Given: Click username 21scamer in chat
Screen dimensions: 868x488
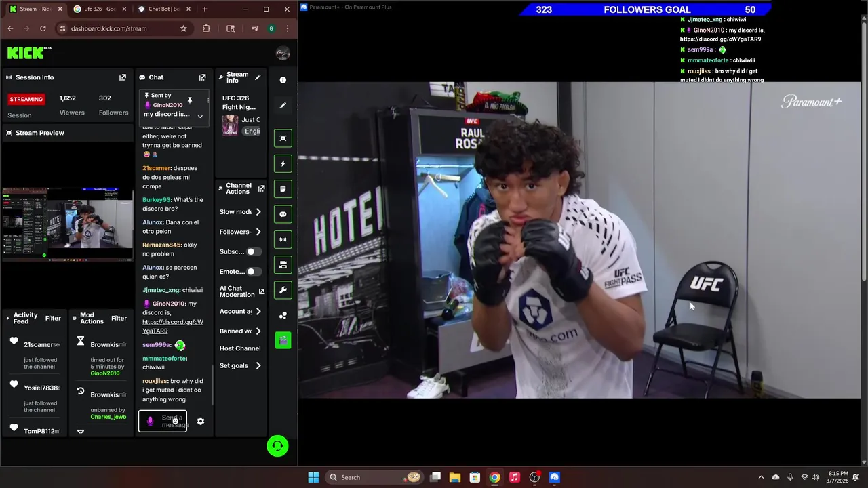Looking at the screenshot, I should coord(157,168).
